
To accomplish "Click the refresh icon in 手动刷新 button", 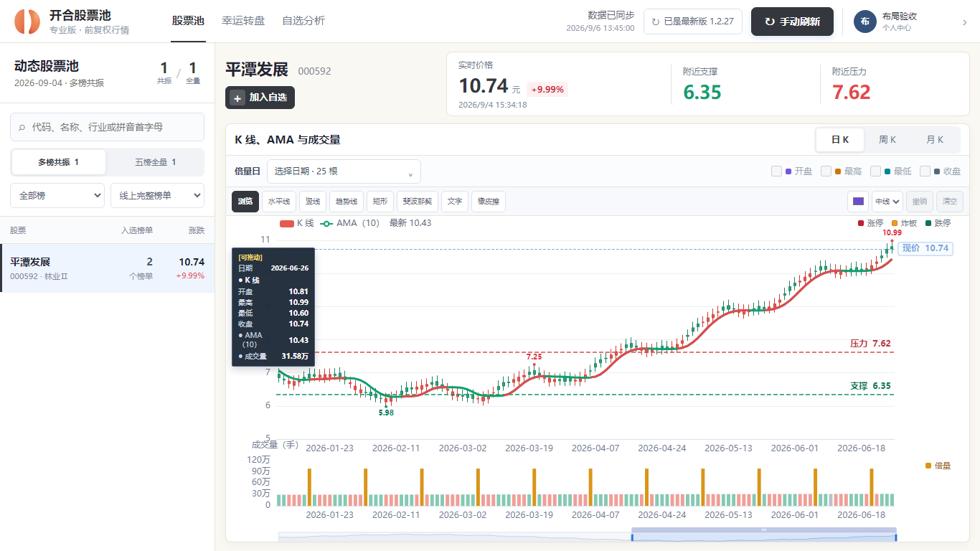I will tap(770, 22).
